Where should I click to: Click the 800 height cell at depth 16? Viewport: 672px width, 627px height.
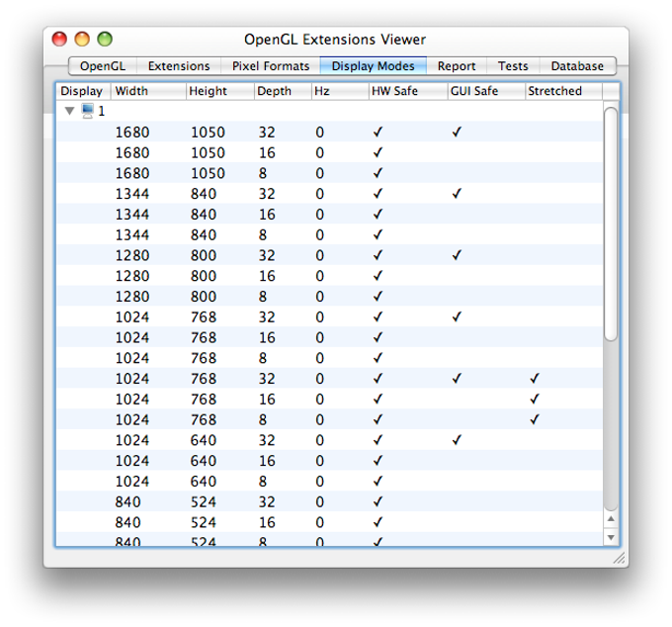pos(204,276)
